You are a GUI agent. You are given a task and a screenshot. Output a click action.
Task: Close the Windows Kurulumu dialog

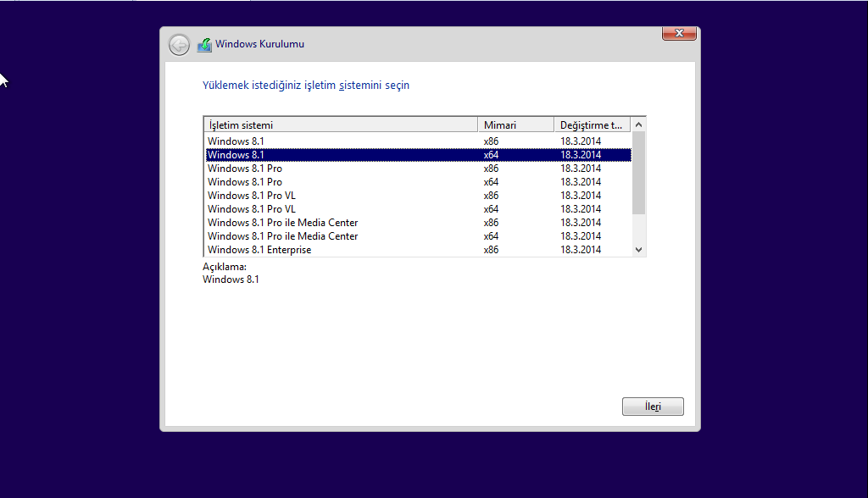click(679, 34)
